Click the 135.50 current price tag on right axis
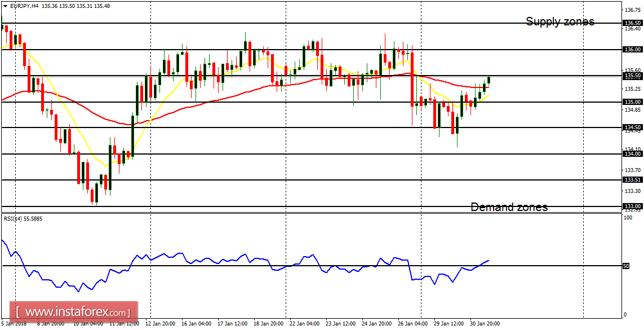The height and width of the screenshot is (330, 644). click(632, 76)
